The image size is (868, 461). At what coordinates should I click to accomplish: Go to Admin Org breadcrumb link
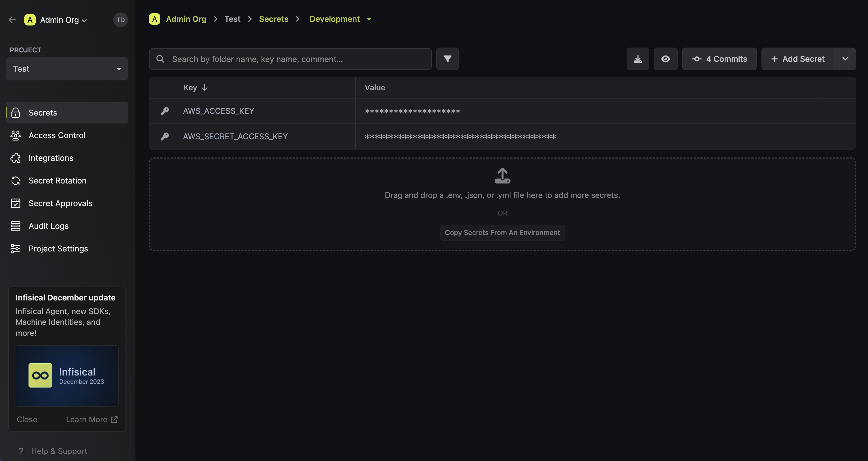tap(186, 19)
